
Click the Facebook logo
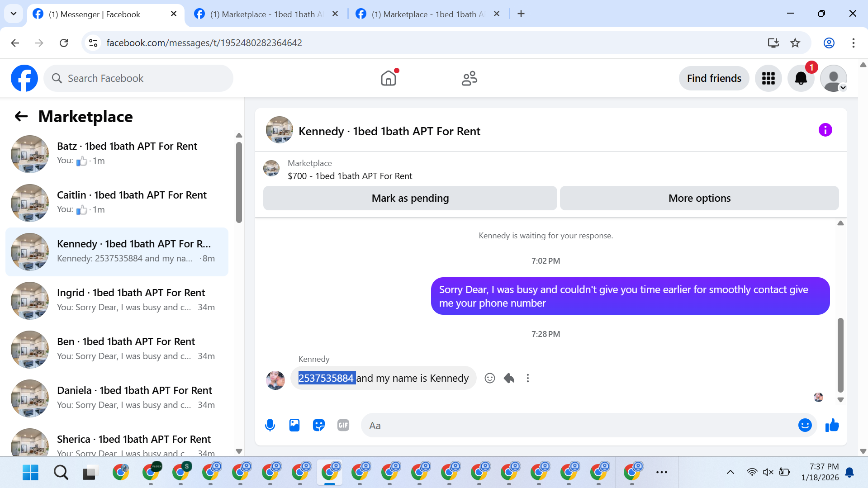pyautogui.click(x=24, y=78)
